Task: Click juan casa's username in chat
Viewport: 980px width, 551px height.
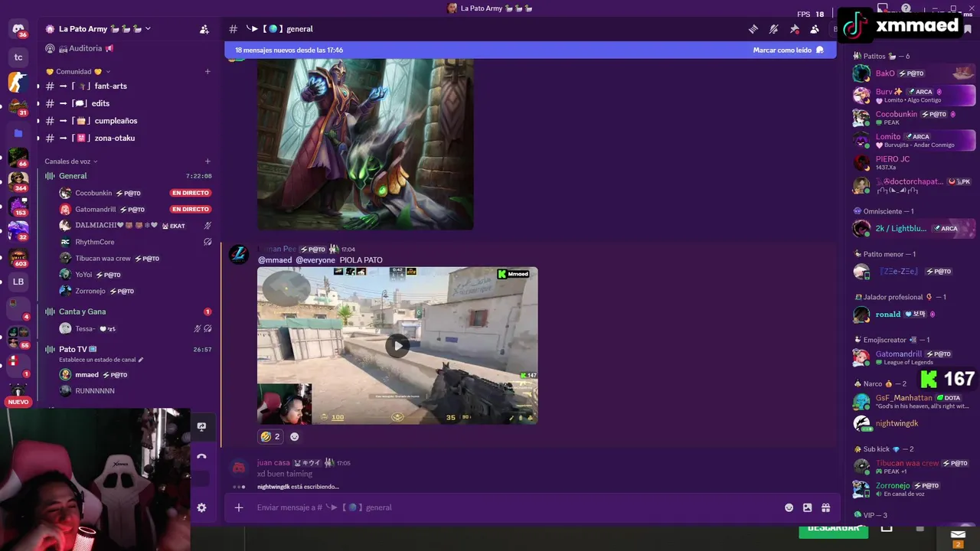Action: point(273,463)
